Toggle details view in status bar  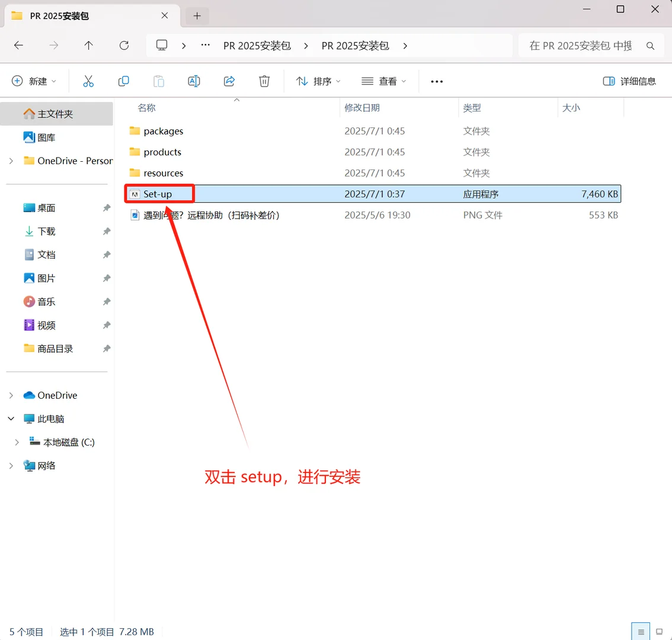tap(640, 632)
